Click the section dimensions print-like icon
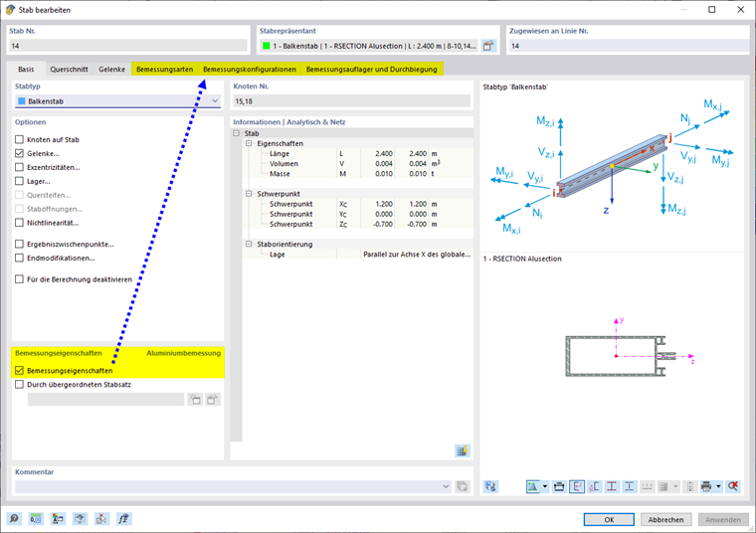This screenshot has height=533, width=756. tap(559, 486)
